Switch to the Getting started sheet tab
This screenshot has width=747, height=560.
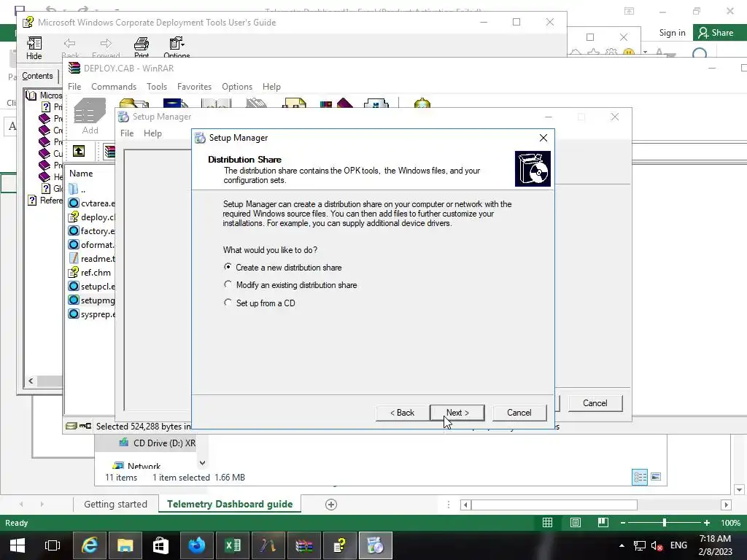point(115,505)
